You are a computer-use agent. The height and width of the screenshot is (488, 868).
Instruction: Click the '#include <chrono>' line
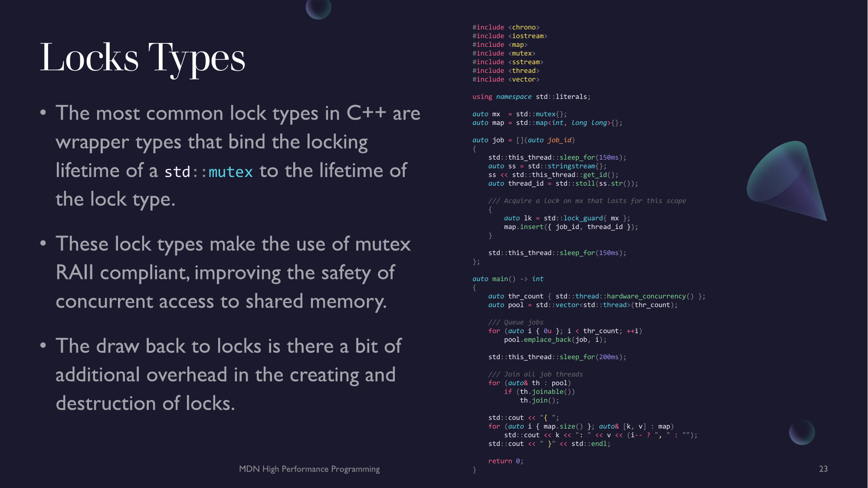click(506, 27)
